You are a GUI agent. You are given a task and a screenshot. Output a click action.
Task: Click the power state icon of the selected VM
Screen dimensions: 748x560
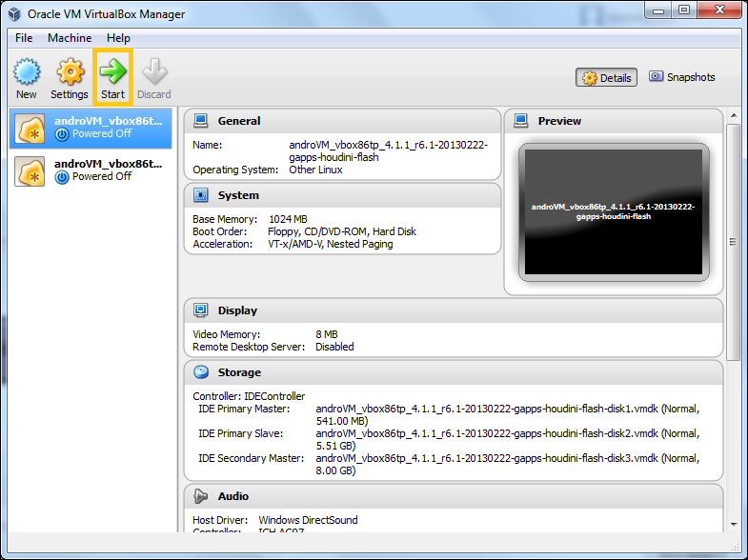(62, 134)
